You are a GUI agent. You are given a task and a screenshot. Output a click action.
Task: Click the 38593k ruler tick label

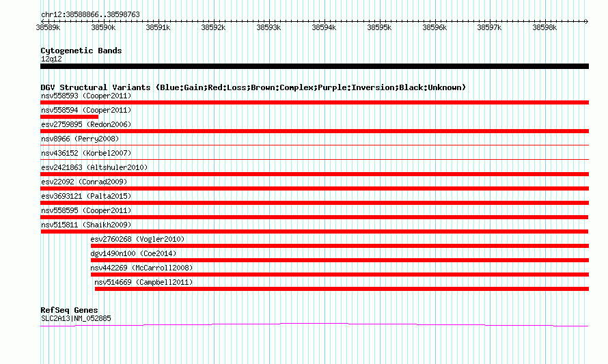(x=268, y=27)
